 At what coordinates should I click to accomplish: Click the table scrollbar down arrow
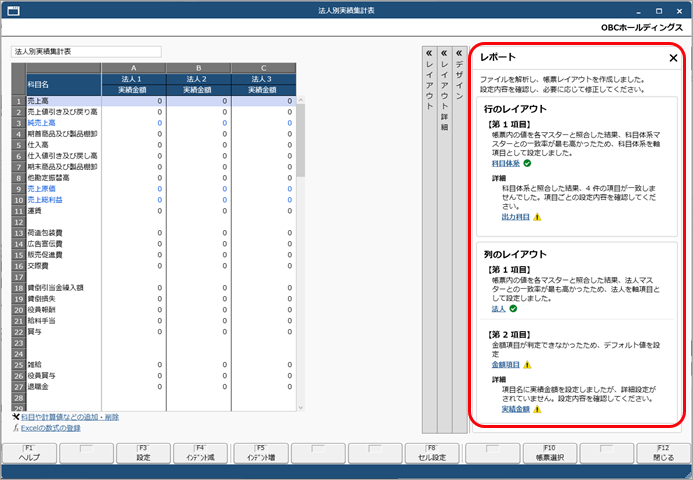coord(301,408)
